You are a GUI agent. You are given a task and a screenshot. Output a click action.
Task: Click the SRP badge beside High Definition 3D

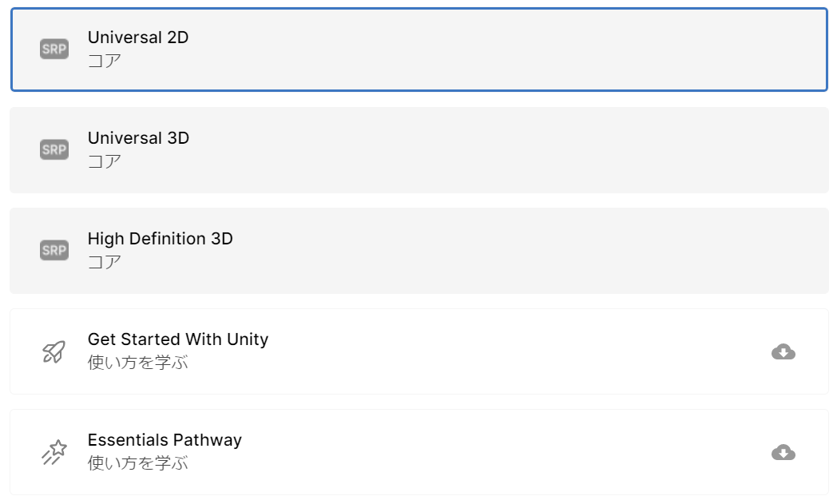click(x=54, y=250)
